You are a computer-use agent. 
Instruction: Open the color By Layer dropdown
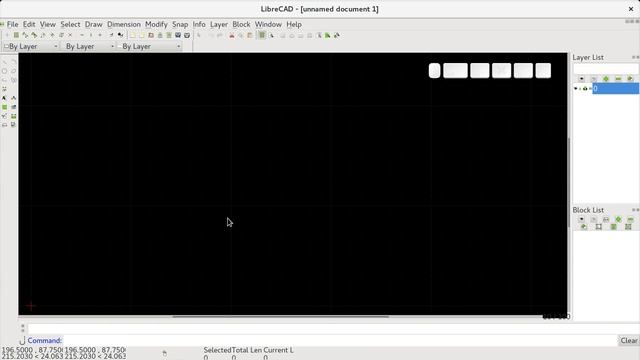31,47
